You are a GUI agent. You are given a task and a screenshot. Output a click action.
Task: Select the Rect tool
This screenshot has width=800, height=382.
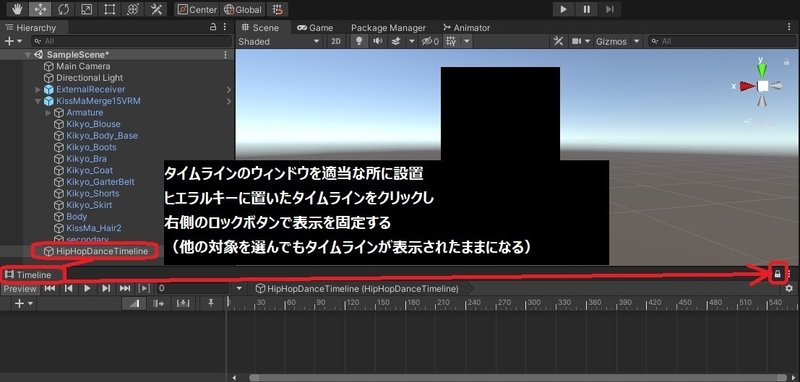pos(109,9)
